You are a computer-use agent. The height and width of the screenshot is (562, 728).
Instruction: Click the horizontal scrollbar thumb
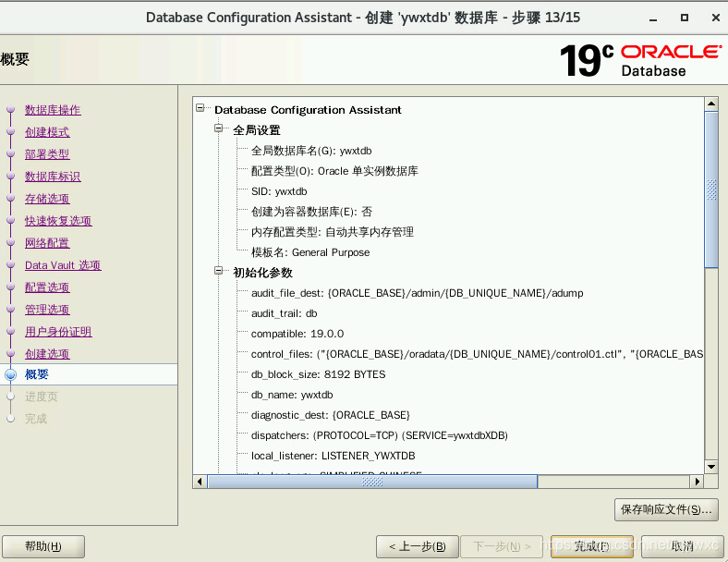click(x=372, y=482)
